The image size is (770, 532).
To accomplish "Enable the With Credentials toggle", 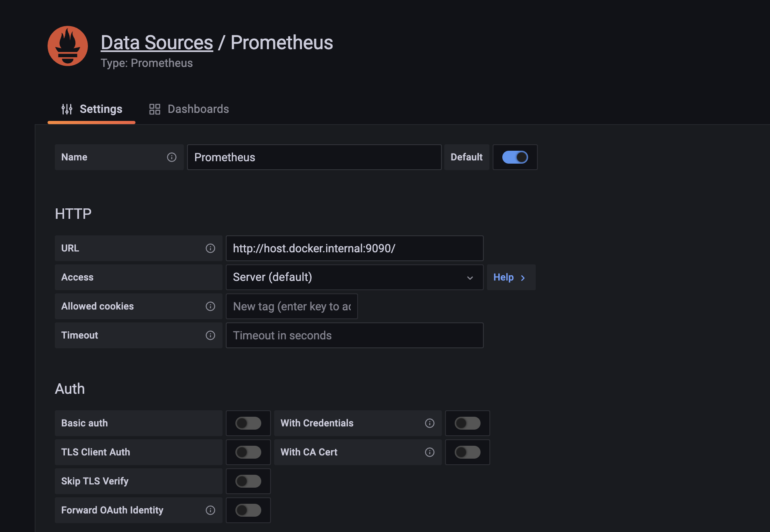I will pyautogui.click(x=468, y=423).
